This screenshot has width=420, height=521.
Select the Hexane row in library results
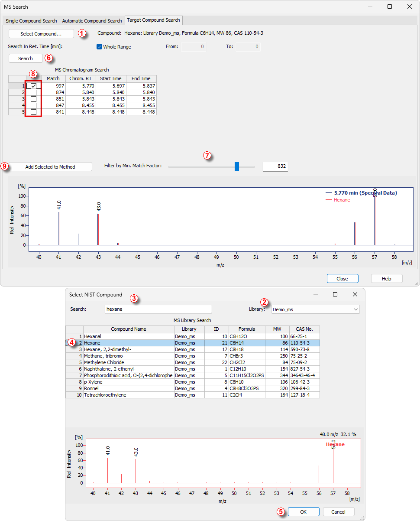129,343
